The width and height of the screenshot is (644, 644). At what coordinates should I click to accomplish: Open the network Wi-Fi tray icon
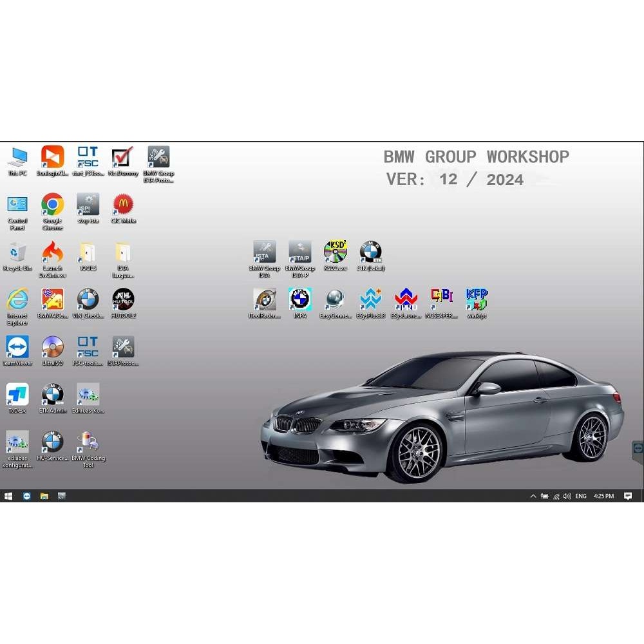(x=556, y=496)
